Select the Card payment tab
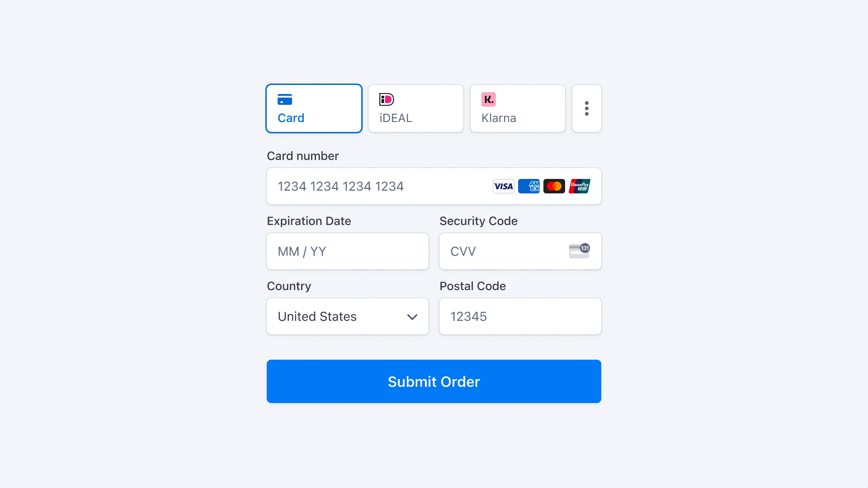This screenshot has width=868, height=488. point(314,108)
